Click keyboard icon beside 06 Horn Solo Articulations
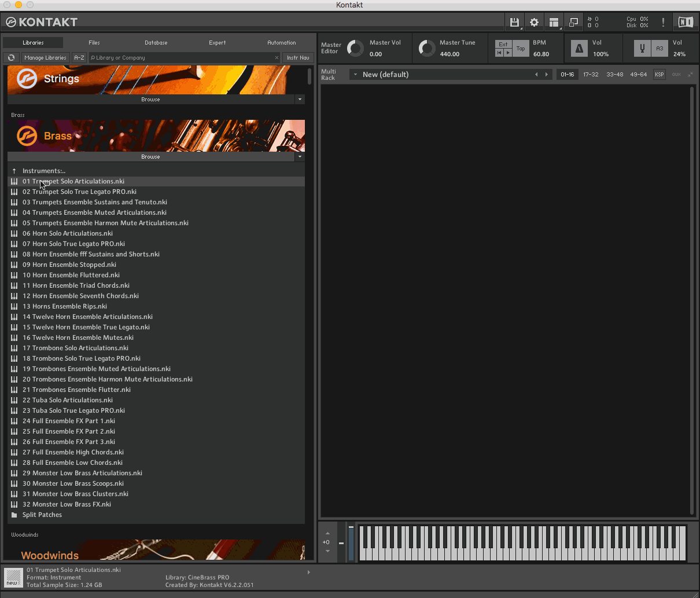 coord(14,233)
